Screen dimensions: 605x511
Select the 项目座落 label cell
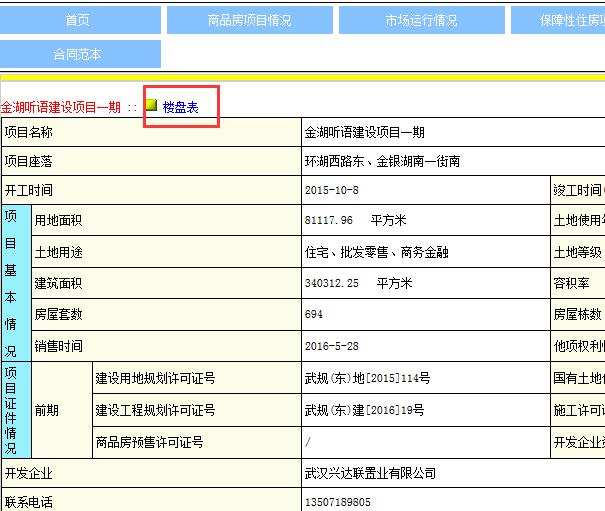click(x=151, y=161)
